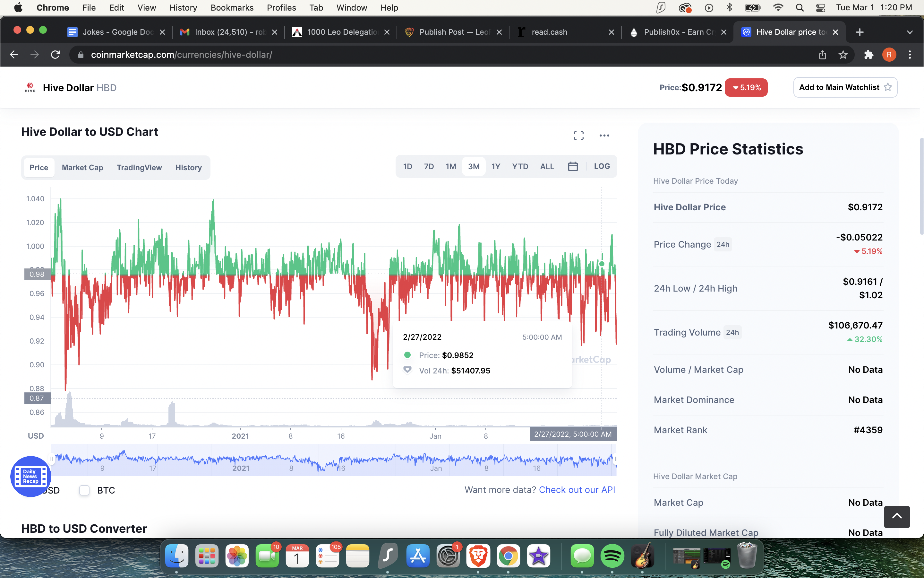Screen dimensions: 924x578
Task: Check the BTC currency checkbox
Action: pos(84,490)
